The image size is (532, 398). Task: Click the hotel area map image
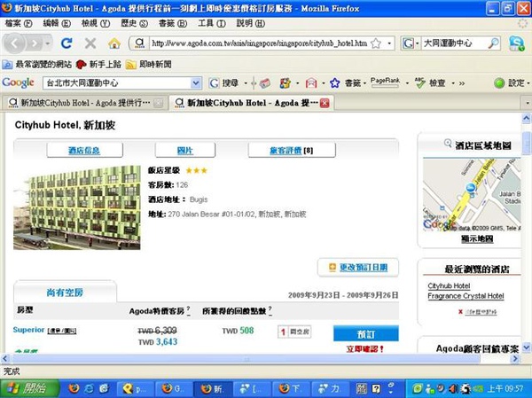click(472, 195)
